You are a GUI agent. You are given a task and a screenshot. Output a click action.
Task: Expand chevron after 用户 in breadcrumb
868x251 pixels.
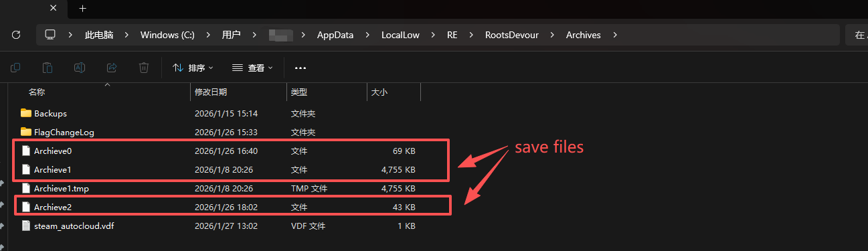point(254,35)
